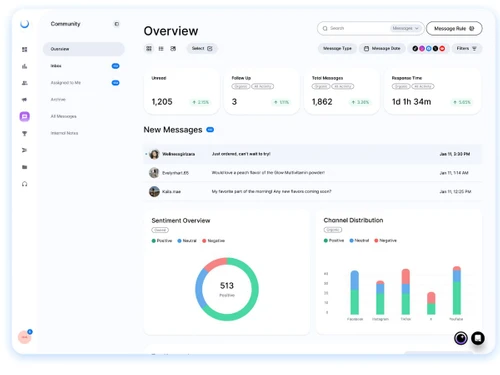Toggle Neutral legend in Sentiment Overview
The height and width of the screenshot is (375, 500).
187,241
